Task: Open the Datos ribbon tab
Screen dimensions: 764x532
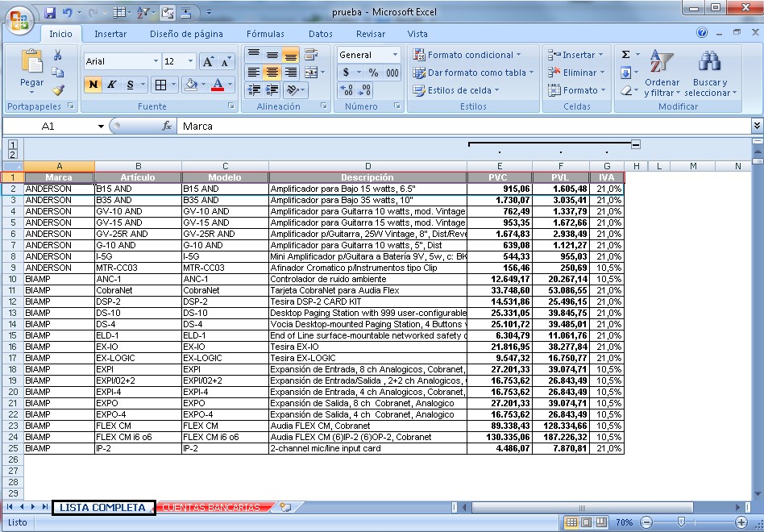Action: click(320, 34)
